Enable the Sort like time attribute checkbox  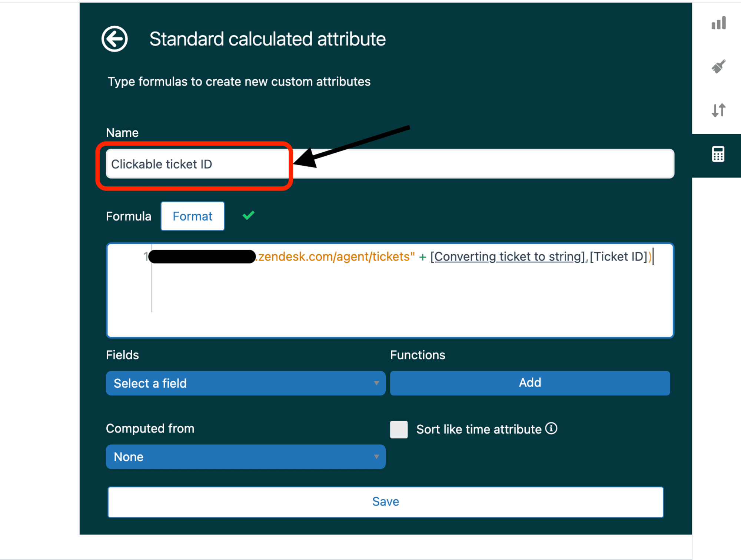(x=399, y=429)
